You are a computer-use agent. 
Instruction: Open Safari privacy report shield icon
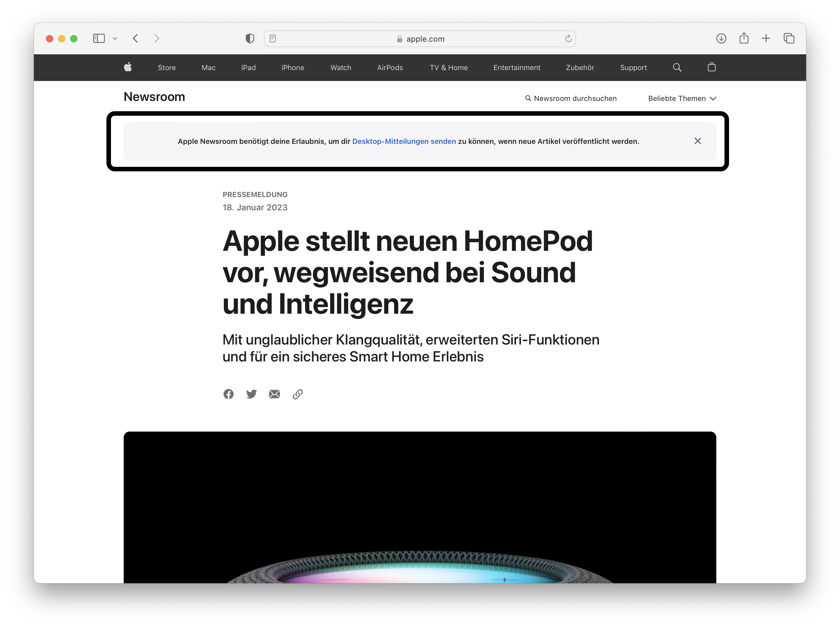pyautogui.click(x=250, y=38)
